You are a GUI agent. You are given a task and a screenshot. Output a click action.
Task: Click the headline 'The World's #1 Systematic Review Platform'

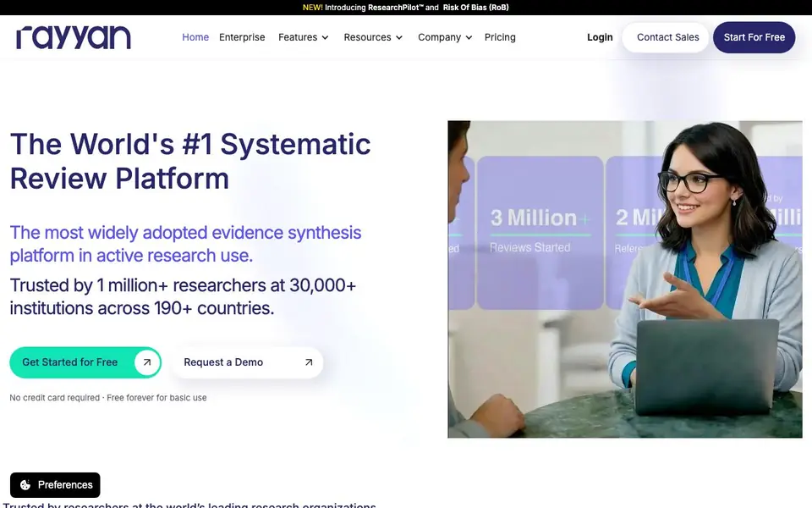(190, 161)
